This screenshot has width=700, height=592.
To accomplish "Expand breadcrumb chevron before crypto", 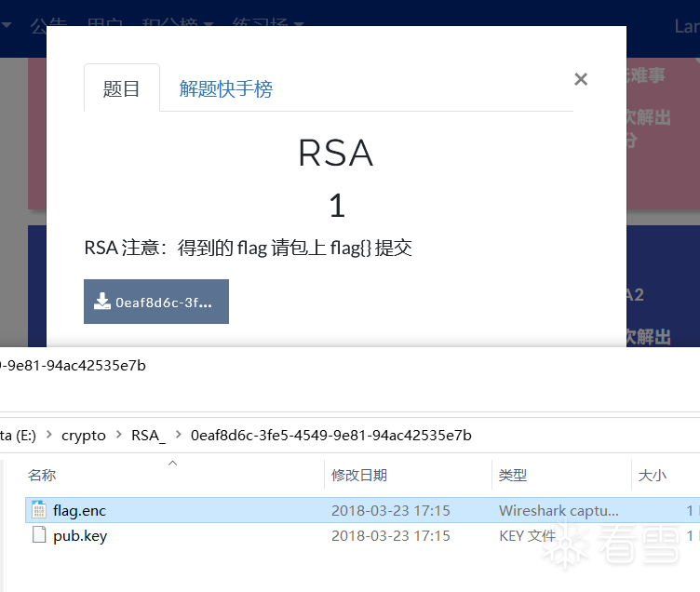I will click(x=49, y=435).
